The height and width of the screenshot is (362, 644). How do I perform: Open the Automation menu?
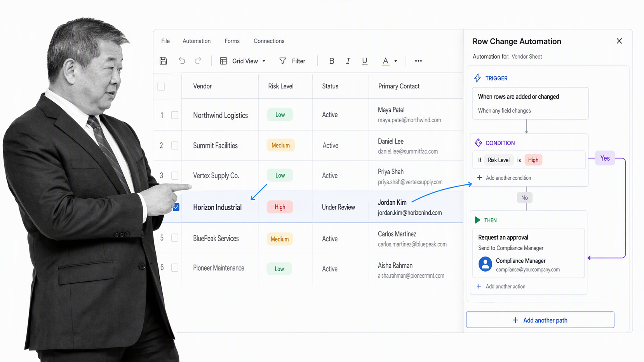tap(197, 41)
